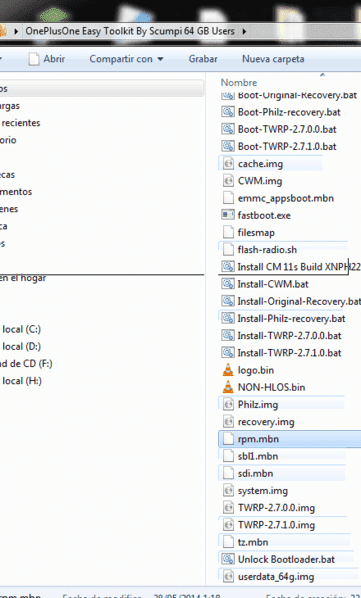This screenshot has height=598, width=361.
Task: Click the Boot-TWRP-2.7.1.0.bat batch icon
Action: 228,146
